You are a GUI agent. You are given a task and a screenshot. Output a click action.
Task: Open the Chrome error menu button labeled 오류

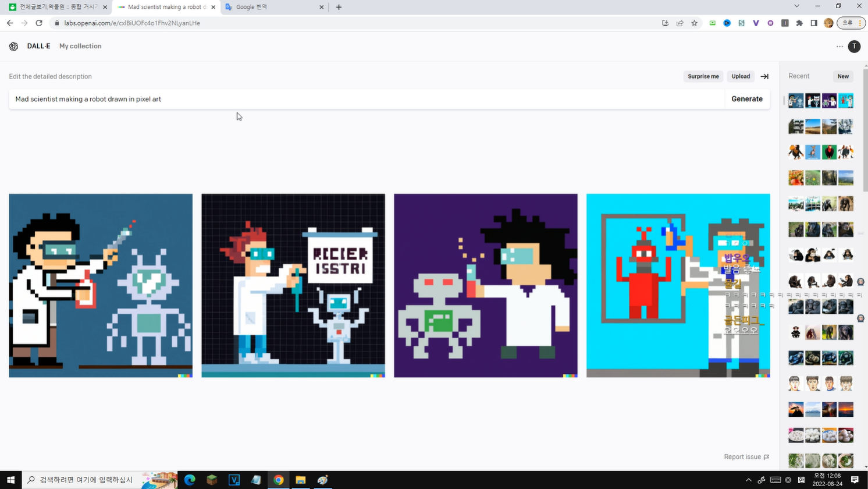(852, 23)
